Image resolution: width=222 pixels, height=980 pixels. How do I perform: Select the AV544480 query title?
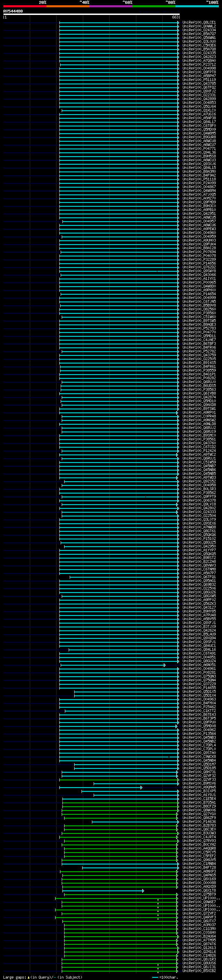13,11
